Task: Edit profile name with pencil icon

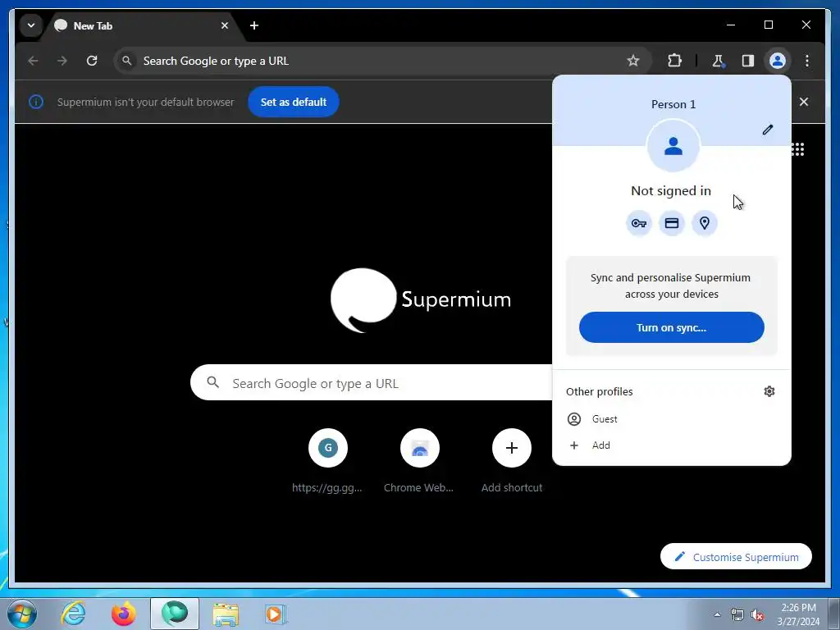Action: point(768,130)
